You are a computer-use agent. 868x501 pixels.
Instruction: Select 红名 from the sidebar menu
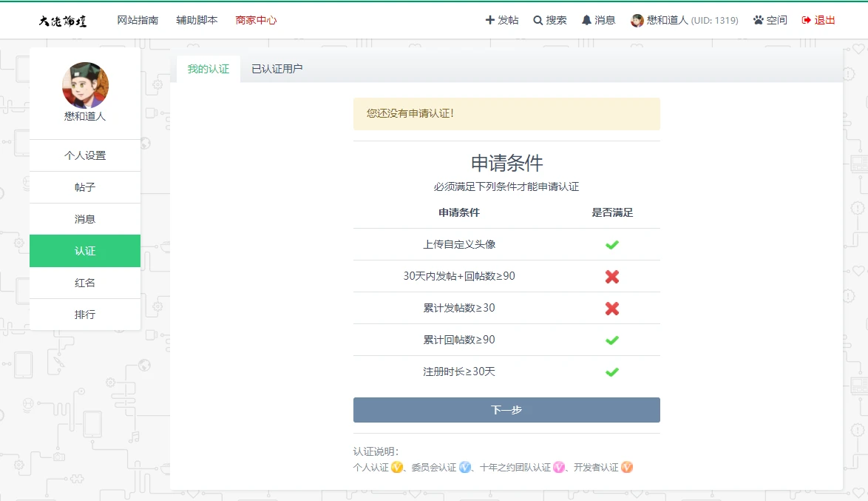point(85,283)
